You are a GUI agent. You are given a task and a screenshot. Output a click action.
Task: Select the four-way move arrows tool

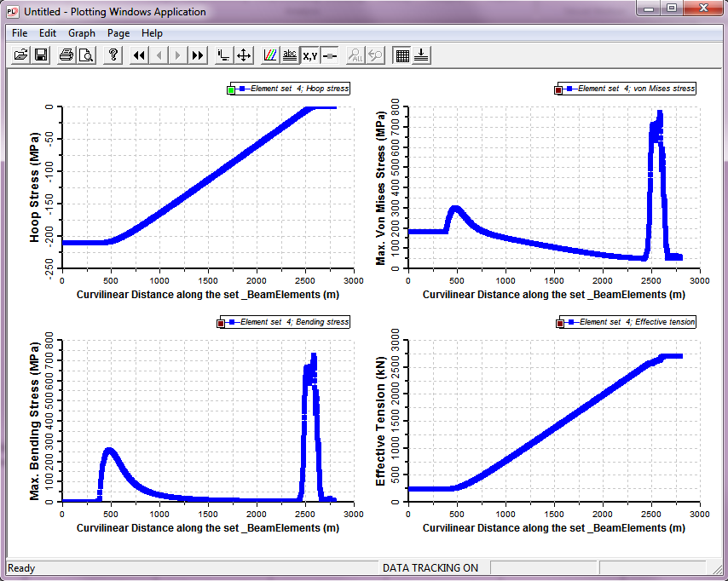[x=244, y=55]
